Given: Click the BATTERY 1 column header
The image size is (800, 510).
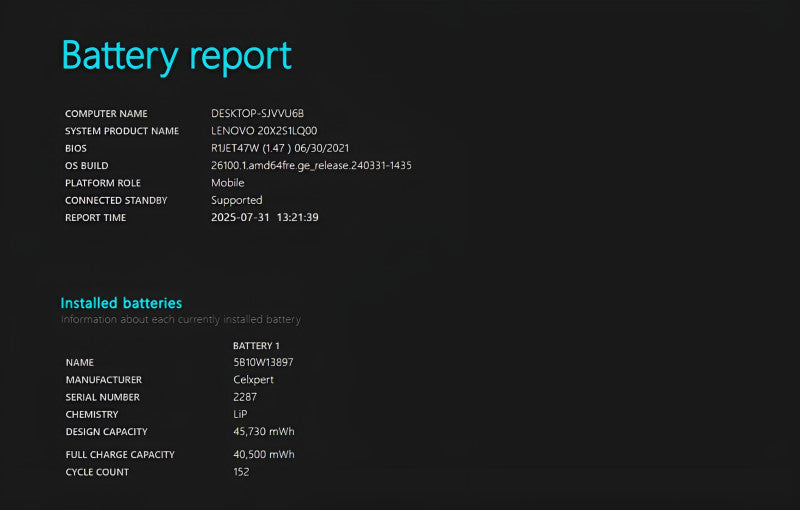Looking at the screenshot, I should (256, 346).
